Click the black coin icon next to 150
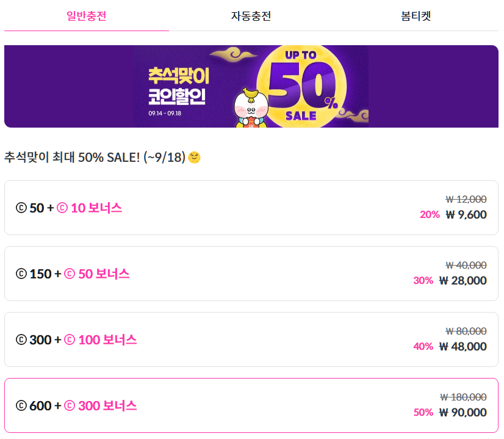 (x=21, y=274)
